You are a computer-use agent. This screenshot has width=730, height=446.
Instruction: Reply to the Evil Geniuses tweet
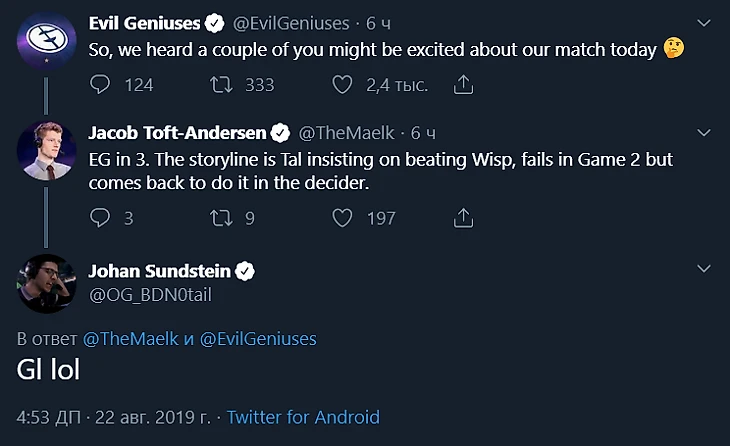tap(100, 85)
